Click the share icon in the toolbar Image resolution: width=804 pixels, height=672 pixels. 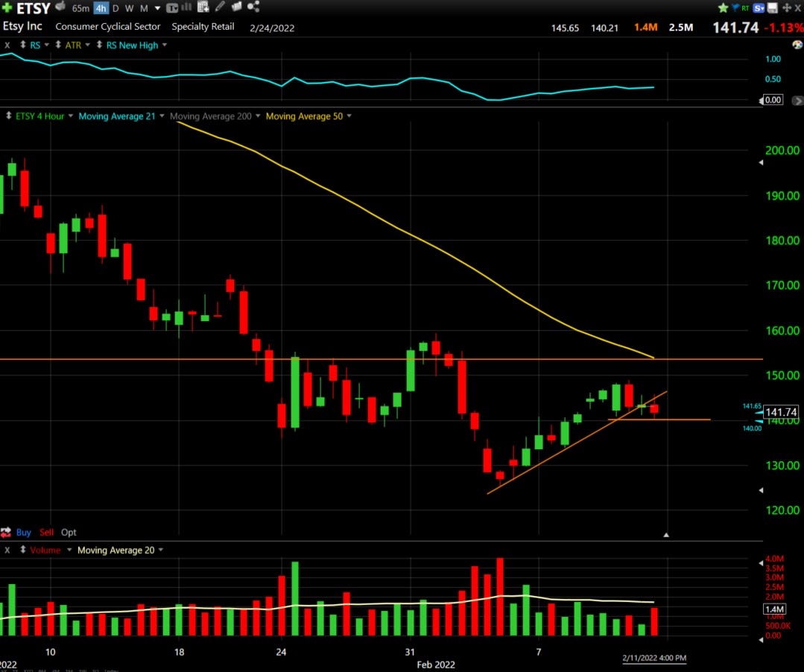coord(253,7)
